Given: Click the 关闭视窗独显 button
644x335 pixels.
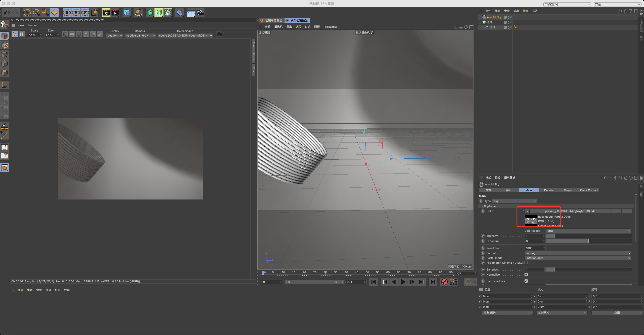Looking at the screenshot, I should [x=297, y=20].
